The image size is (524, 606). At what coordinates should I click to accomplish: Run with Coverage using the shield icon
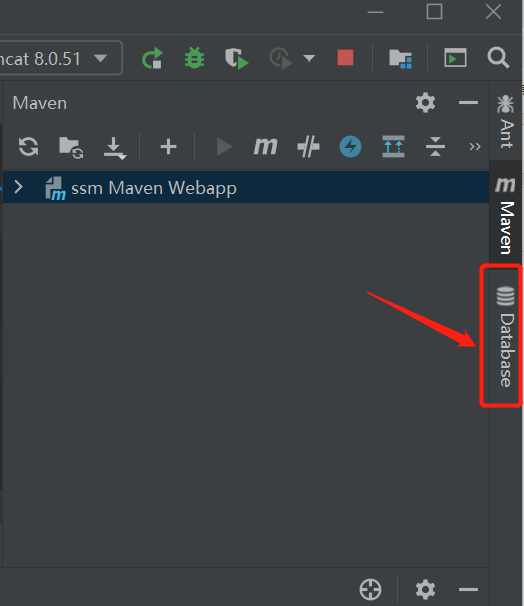(x=236, y=59)
